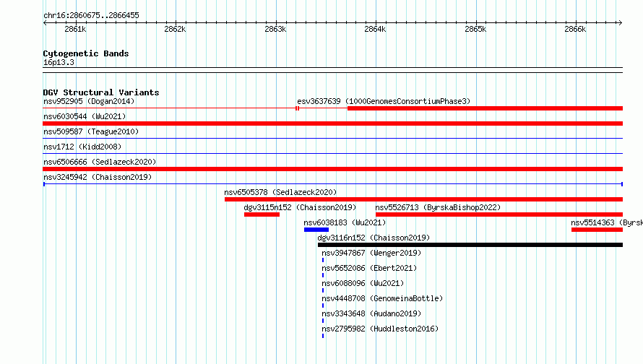643x364 pixels.
Task: Click the 2865k ruler mark
Action: 475,29
